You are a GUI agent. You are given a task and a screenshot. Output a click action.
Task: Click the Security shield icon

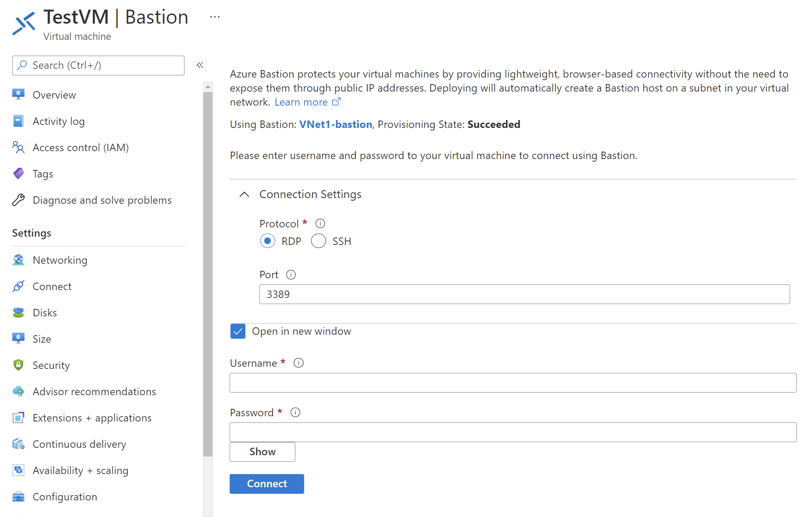(18, 365)
